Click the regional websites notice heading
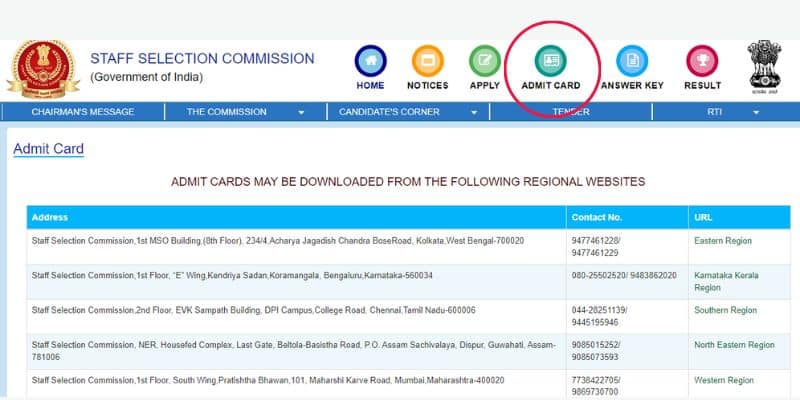The width and height of the screenshot is (800, 400). pos(408,182)
